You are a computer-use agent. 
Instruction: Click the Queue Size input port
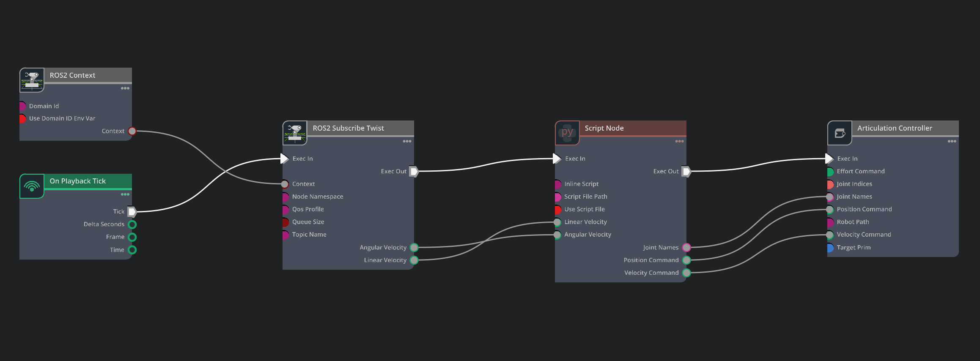coord(285,222)
